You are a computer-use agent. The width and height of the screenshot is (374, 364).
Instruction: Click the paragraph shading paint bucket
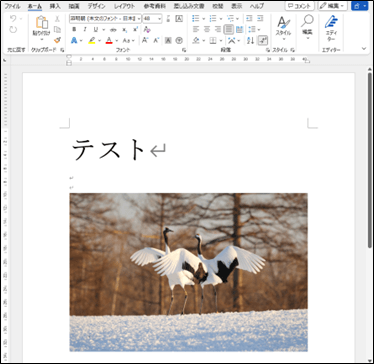[196, 40]
